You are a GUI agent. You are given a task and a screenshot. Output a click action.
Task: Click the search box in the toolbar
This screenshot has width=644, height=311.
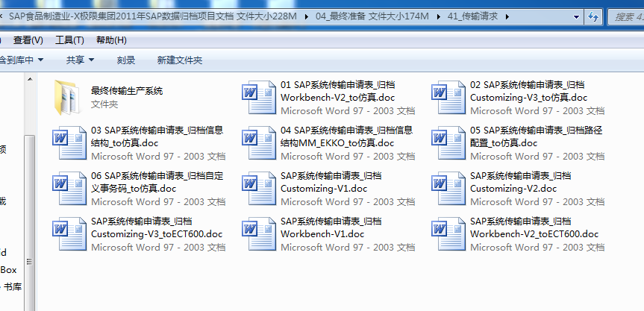(626, 17)
